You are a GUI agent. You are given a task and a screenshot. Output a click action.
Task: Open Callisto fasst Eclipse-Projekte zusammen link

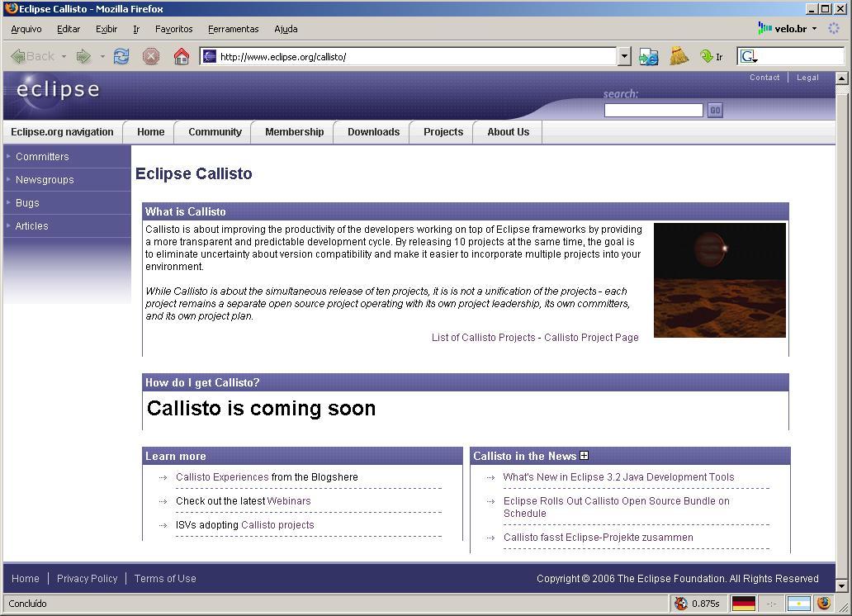click(599, 538)
